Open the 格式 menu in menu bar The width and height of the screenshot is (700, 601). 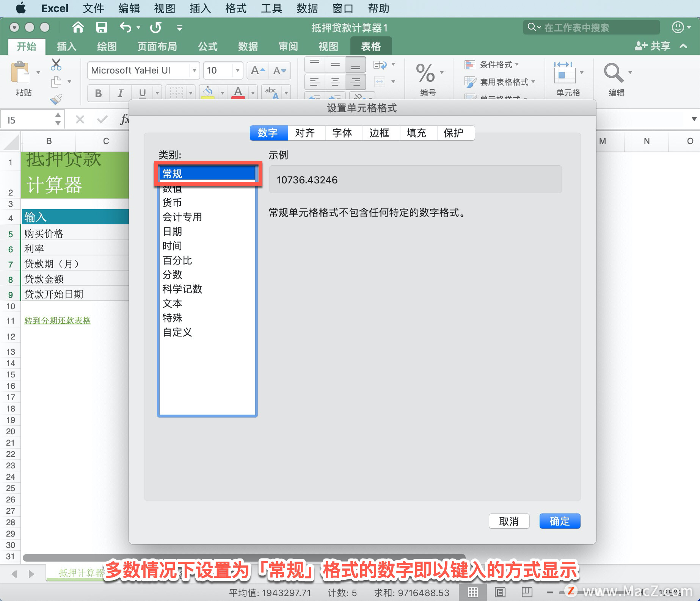click(236, 8)
